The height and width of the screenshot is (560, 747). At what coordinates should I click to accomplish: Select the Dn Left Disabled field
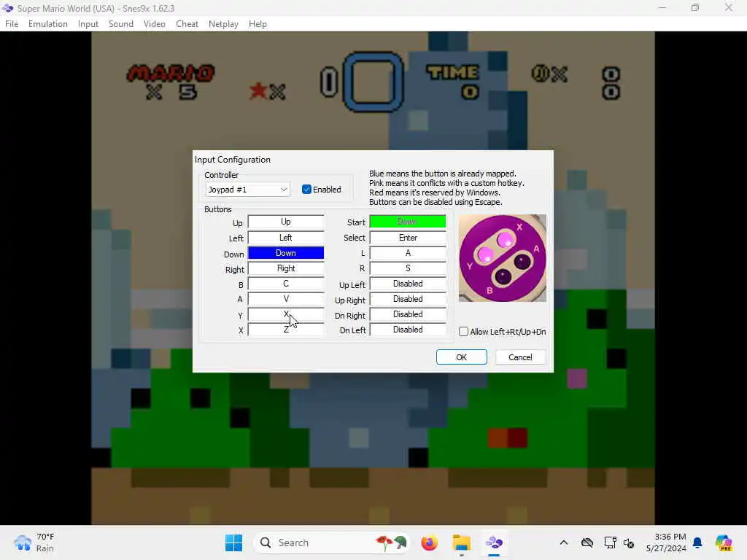tap(408, 330)
